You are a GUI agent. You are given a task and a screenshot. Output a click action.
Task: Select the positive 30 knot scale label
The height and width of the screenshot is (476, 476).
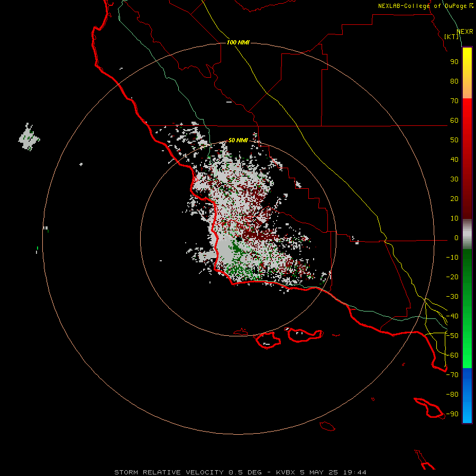(x=454, y=179)
